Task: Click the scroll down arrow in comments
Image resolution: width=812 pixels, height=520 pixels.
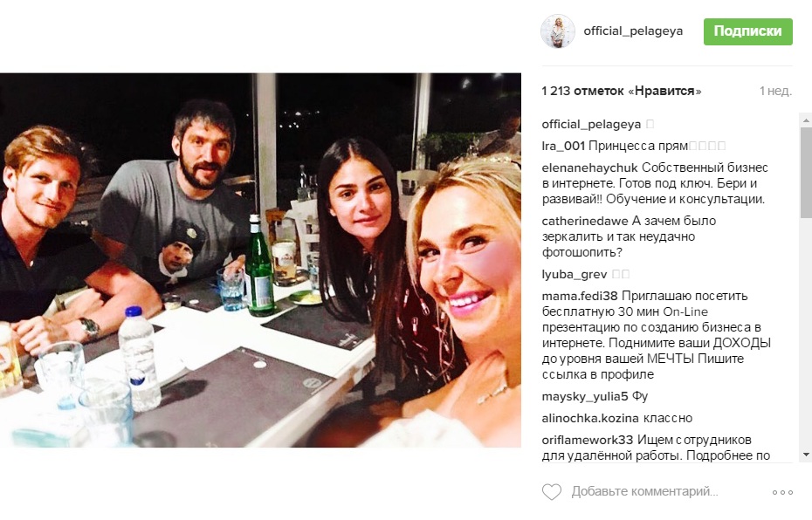Action: click(806, 455)
